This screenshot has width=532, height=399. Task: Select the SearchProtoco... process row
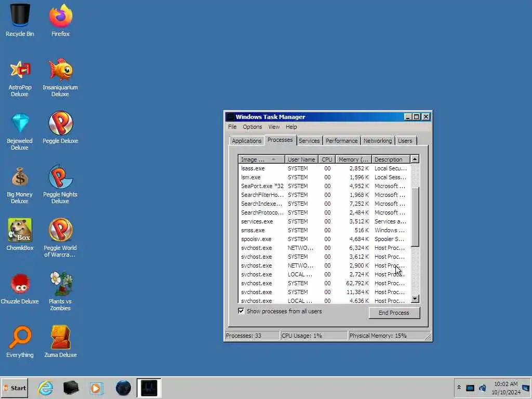click(324, 212)
